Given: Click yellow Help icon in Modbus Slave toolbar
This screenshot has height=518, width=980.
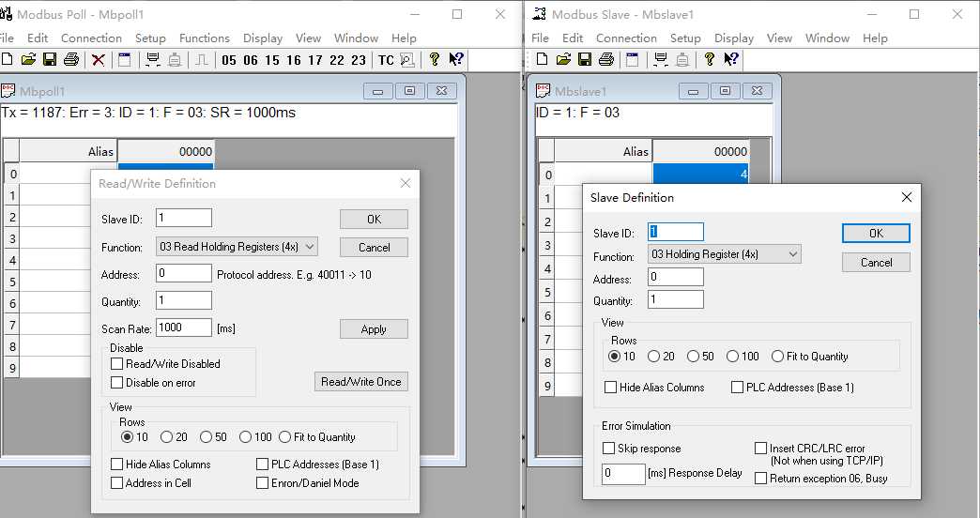Looking at the screenshot, I should (709, 59).
